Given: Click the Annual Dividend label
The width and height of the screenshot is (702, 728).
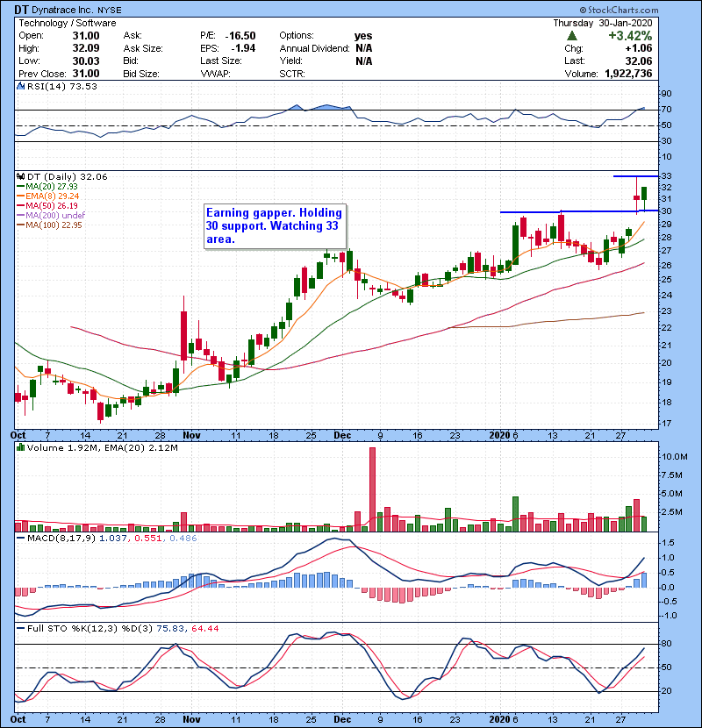Looking at the screenshot, I should (314, 48).
